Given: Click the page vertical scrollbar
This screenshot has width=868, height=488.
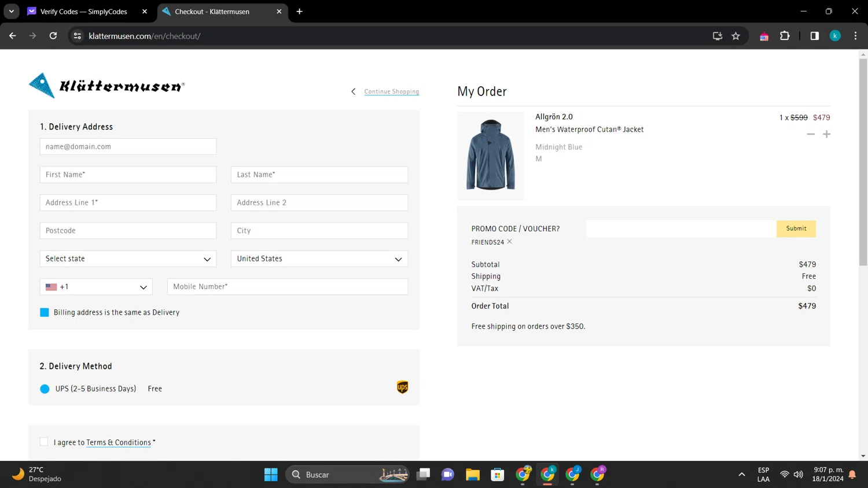Looking at the screenshot, I should click(863, 162).
